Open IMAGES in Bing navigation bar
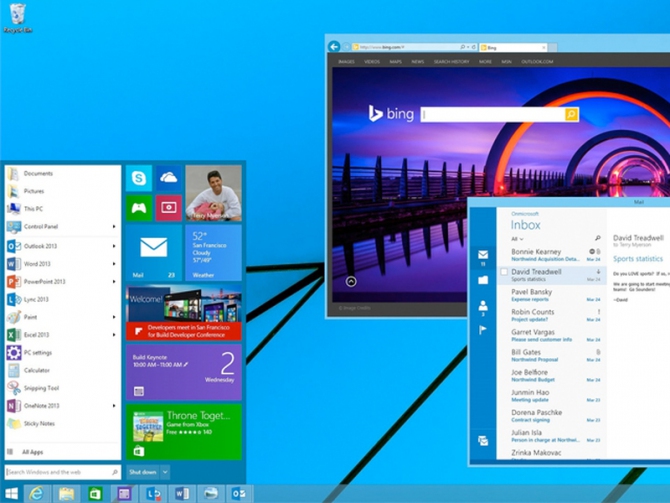Image resolution: width=670 pixels, height=503 pixels. [347, 62]
